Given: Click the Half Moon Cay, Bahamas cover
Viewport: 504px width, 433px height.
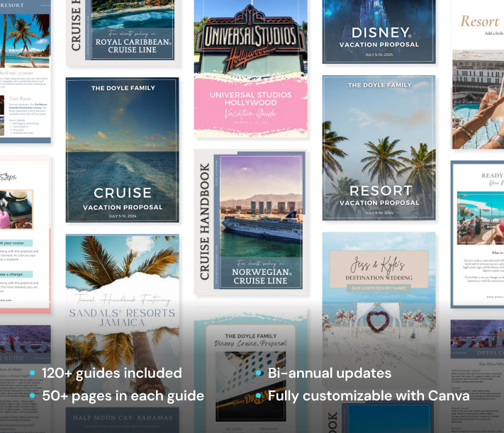Looking at the screenshot, I should point(122,419).
